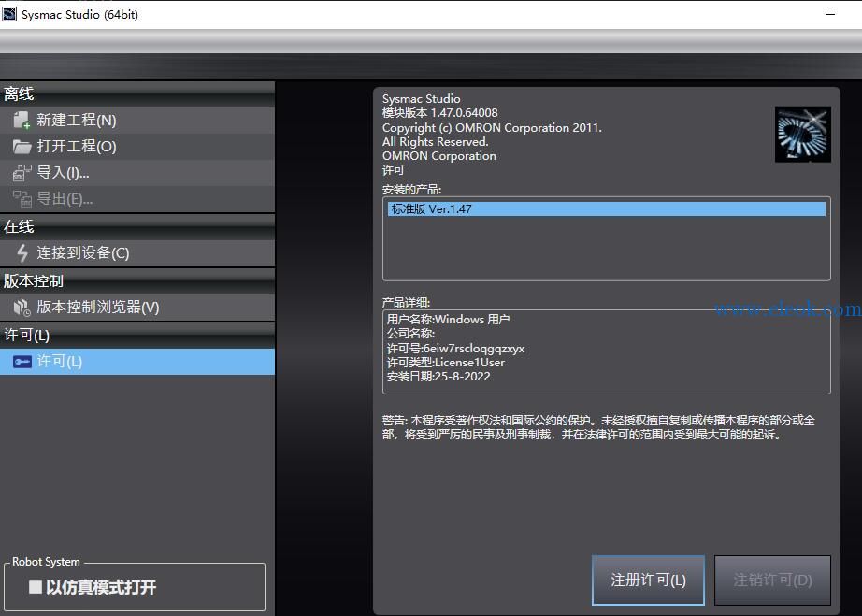Select 标准版 Ver.1.47 in installed products
The height and width of the screenshot is (616, 862).
[607, 208]
